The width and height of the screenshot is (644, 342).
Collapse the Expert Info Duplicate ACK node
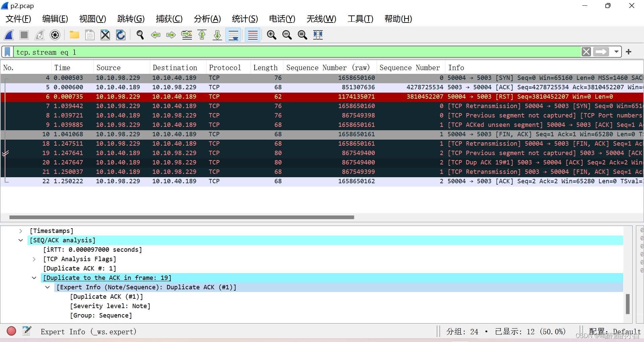click(x=48, y=287)
